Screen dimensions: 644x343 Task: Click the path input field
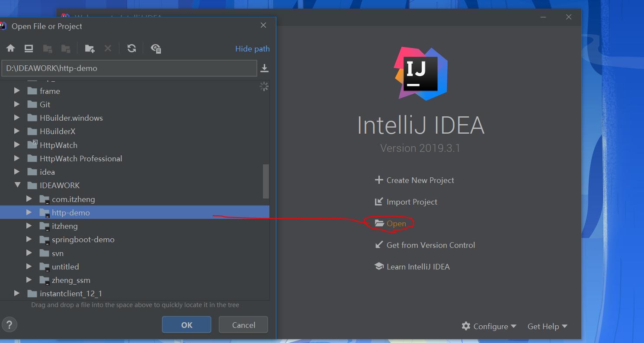click(x=129, y=68)
